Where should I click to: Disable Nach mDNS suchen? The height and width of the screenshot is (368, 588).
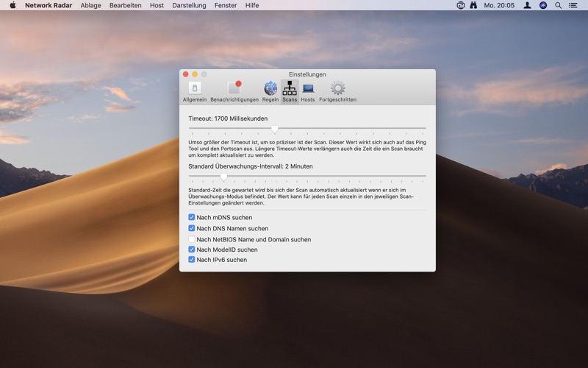click(192, 217)
